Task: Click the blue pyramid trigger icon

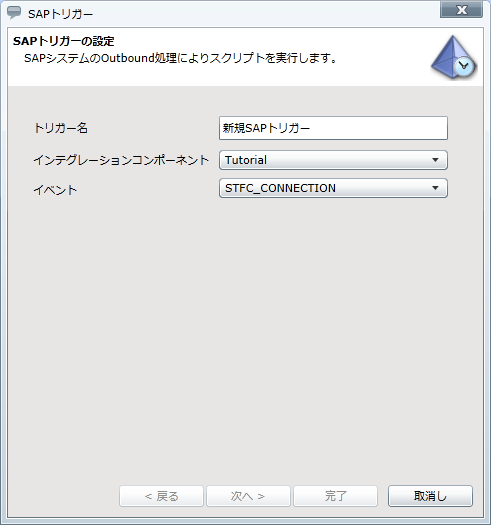Action: (x=453, y=57)
